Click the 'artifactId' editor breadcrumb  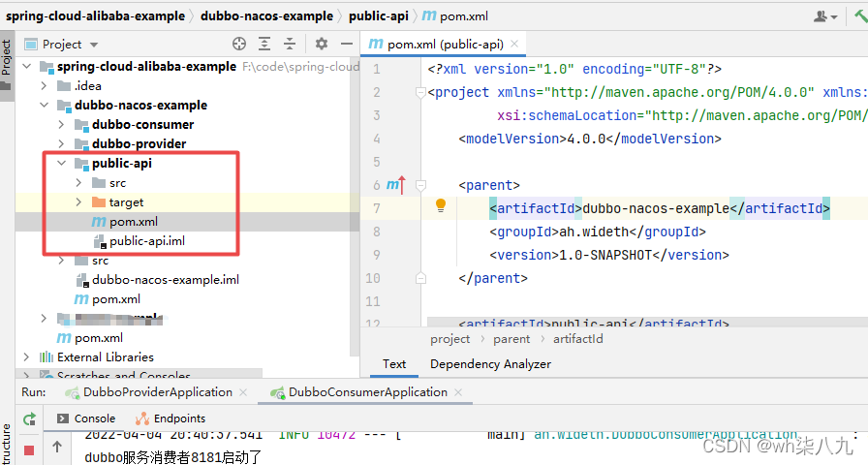pyautogui.click(x=578, y=339)
